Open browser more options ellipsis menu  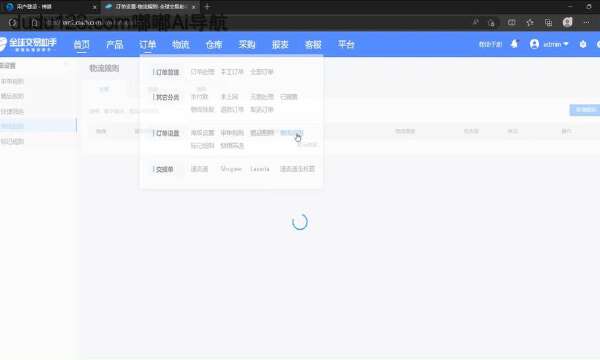pos(586,23)
